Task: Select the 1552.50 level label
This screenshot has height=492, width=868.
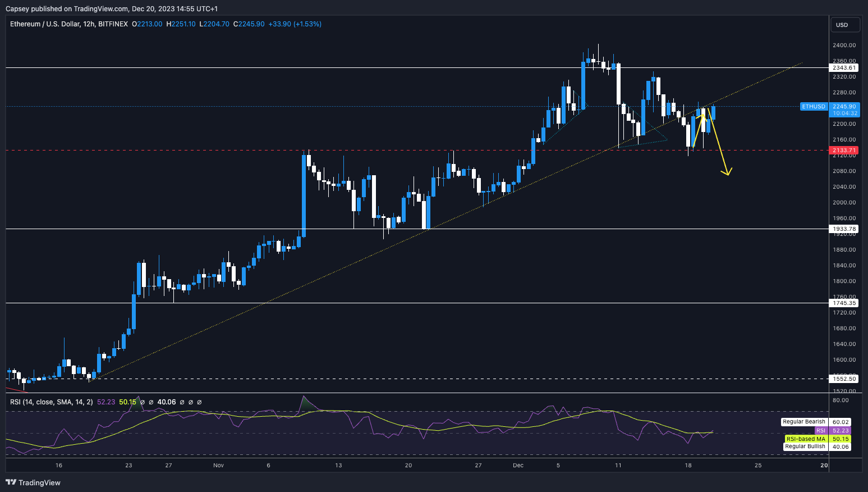Action: tap(844, 379)
